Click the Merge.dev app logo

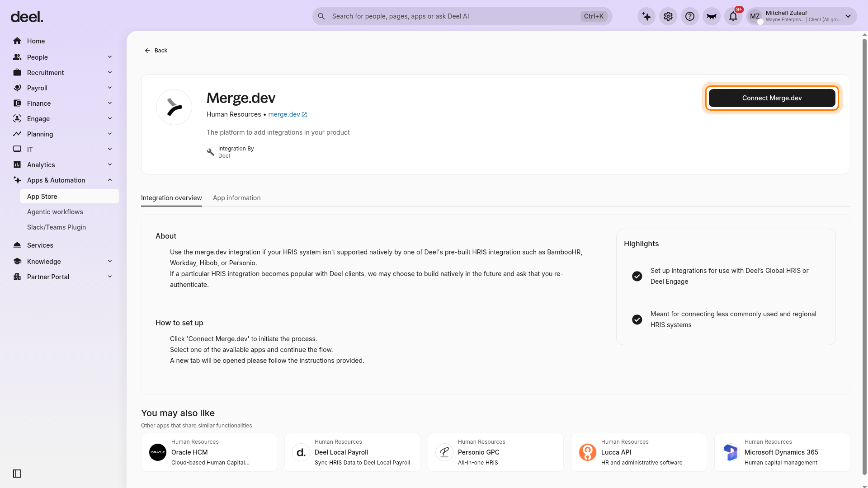point(174,107)
